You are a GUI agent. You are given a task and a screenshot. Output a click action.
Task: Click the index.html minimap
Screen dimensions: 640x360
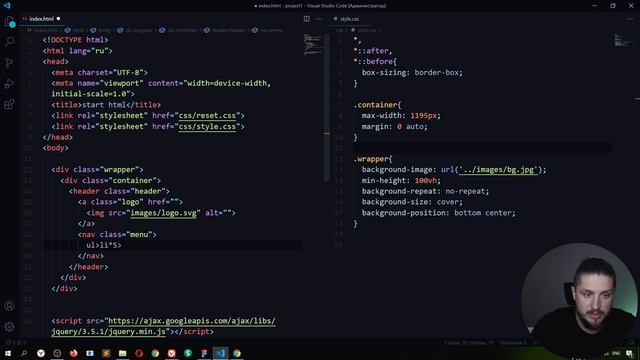[313, 45]
